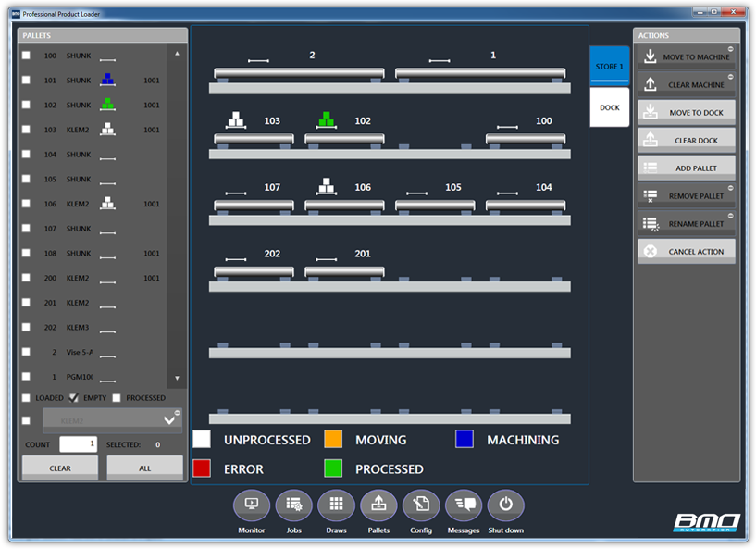The image size is (756, 549).
Task: Open the Draws grid icon
Action: point(336,505)
